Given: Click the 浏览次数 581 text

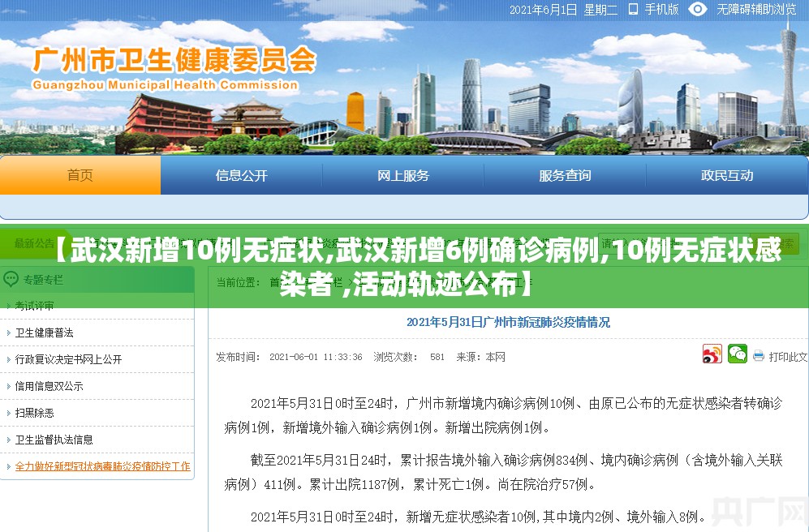Looking at the screenshot, I should [x=409, y=357].
